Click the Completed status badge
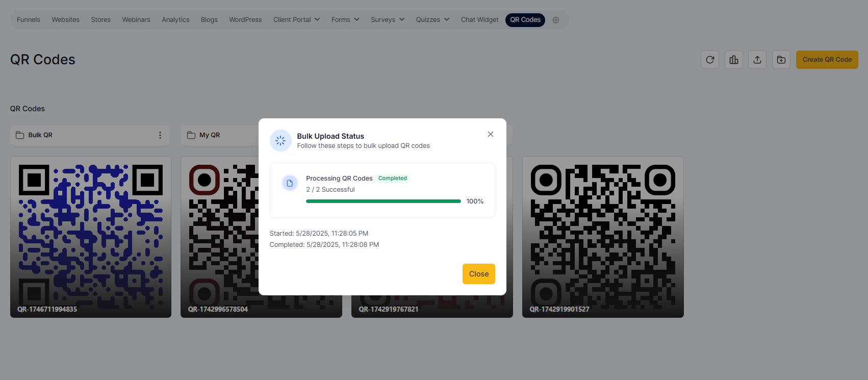The width and height of the screenshot is (868, 380). click(393, 179)
